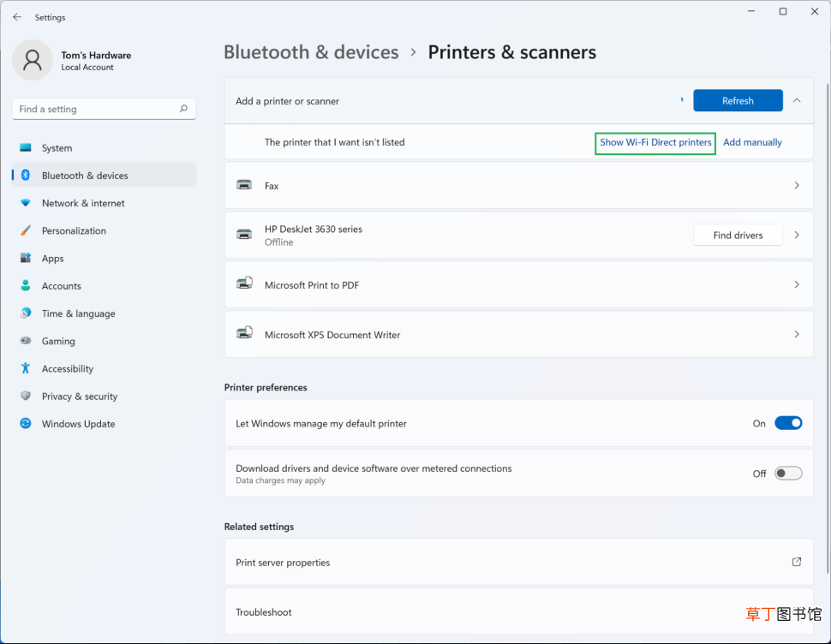Click the Time & language globe icon
The width and height of the screenshot is (831, 644).
click(x=26, y=313)
